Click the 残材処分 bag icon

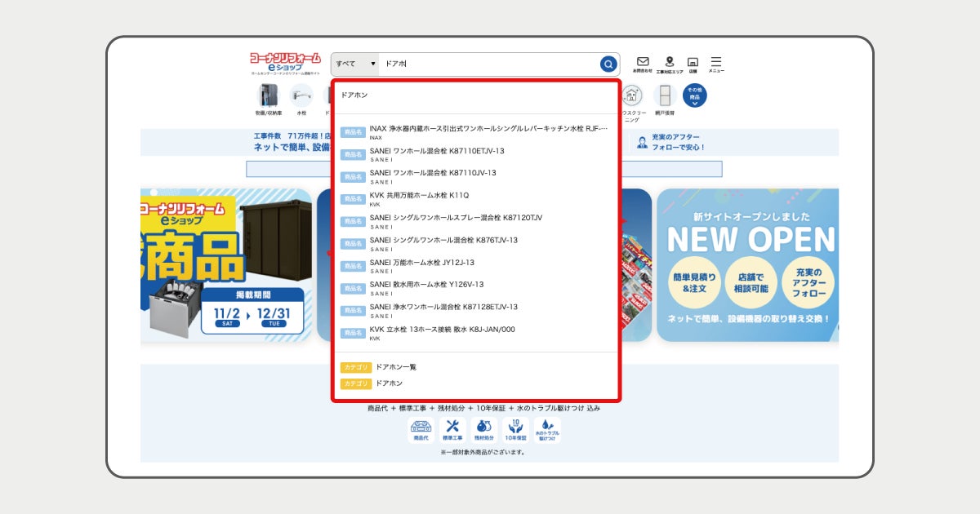[x=483, y=430]
